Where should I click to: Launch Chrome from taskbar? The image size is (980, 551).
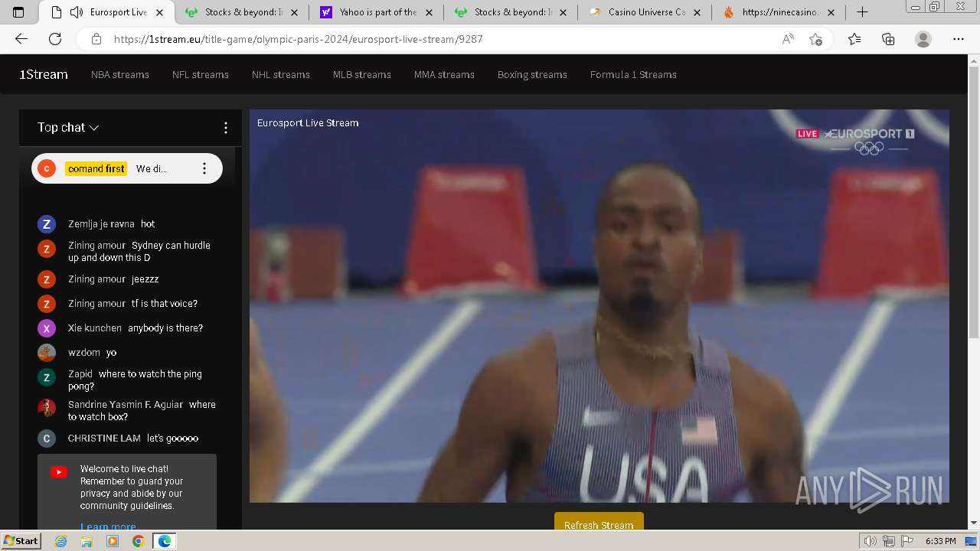[138, 541]
